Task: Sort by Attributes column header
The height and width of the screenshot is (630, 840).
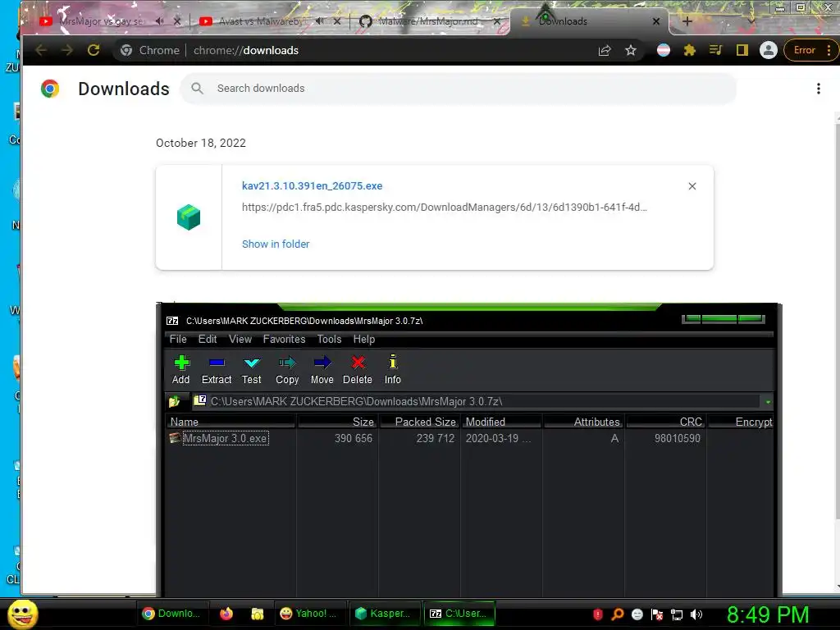Action: [584, 422]
